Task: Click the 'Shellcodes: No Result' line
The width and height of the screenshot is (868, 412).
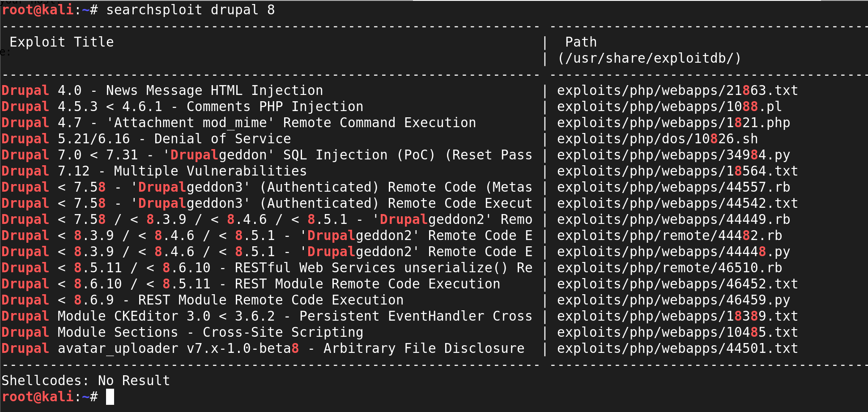Action: click(86, 381)
